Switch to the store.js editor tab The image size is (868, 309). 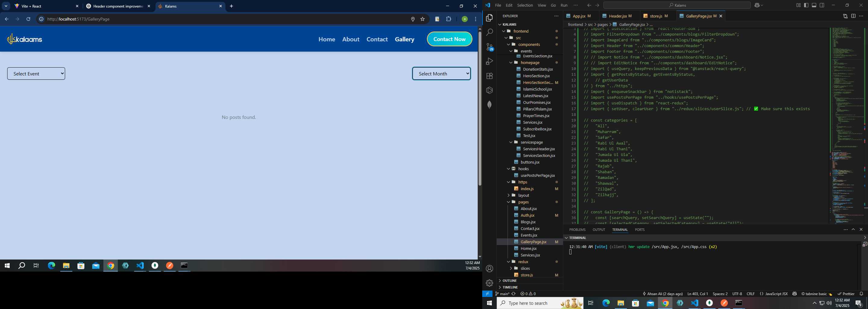pyautogui.click(x=656, y=16)
